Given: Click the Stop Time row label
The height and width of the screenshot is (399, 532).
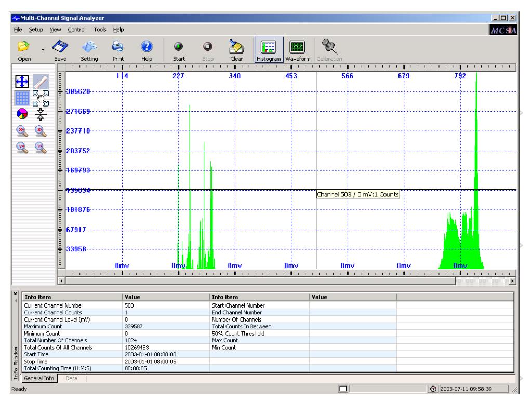Looking at the screenshot, I should pos(36,362).
